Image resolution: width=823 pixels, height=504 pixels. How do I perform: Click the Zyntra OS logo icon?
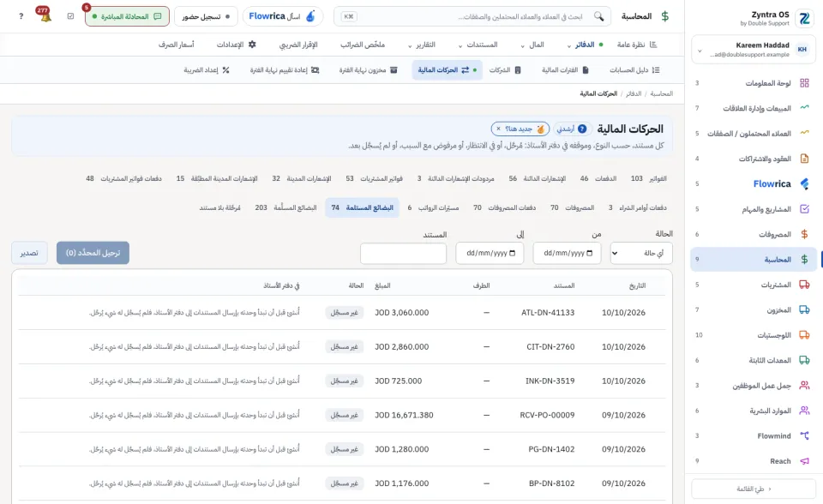coord(804,18)
